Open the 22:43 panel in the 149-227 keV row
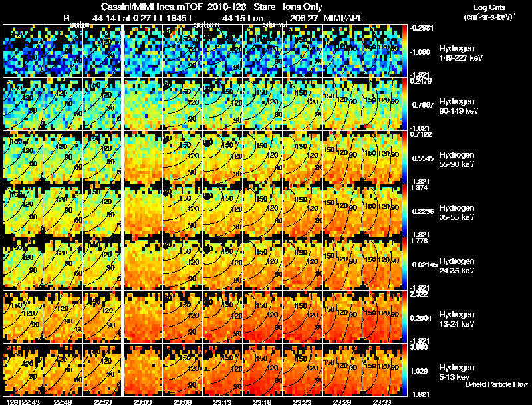This screenshot has height=405, width=532. coord(23,51)
